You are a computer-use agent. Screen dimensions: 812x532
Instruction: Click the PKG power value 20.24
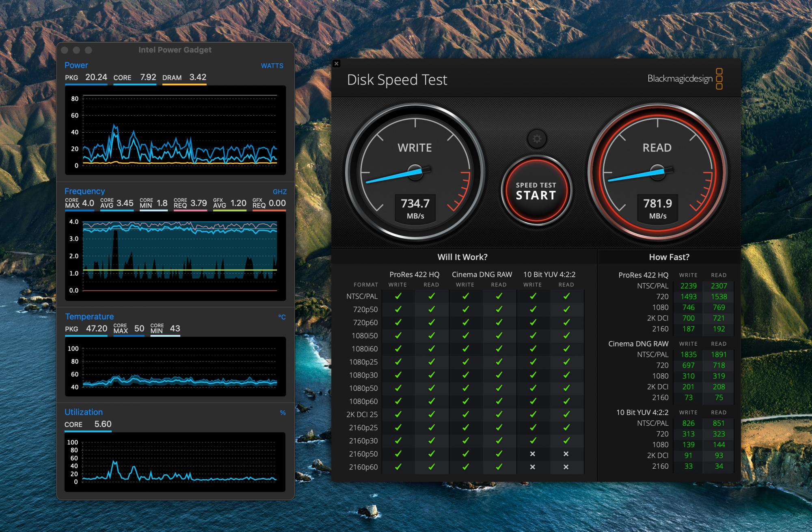coord(96,77)
